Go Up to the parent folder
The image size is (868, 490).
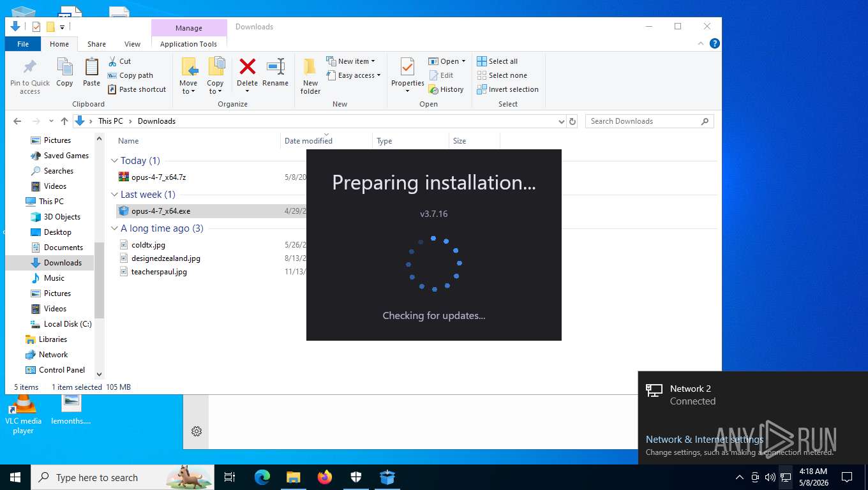click(64, 121)
